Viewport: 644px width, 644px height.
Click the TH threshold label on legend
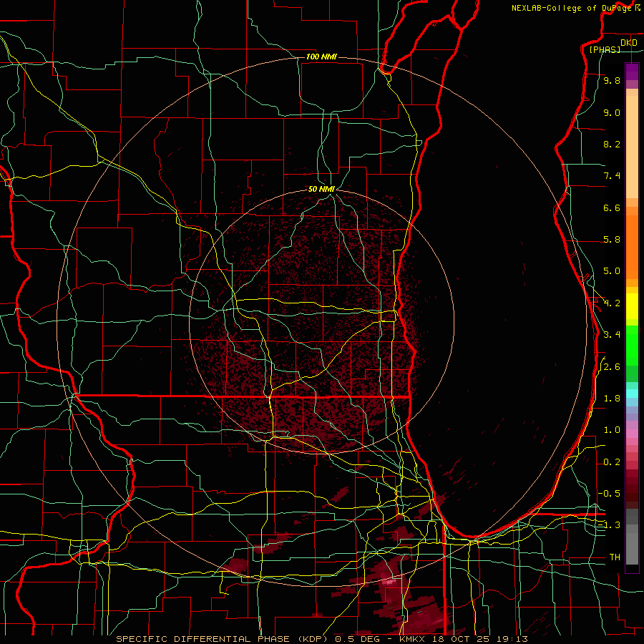[x=615, y=557]
